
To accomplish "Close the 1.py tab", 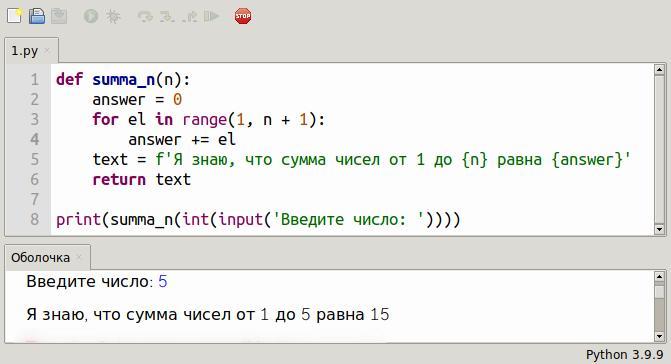I will point(47,50).
